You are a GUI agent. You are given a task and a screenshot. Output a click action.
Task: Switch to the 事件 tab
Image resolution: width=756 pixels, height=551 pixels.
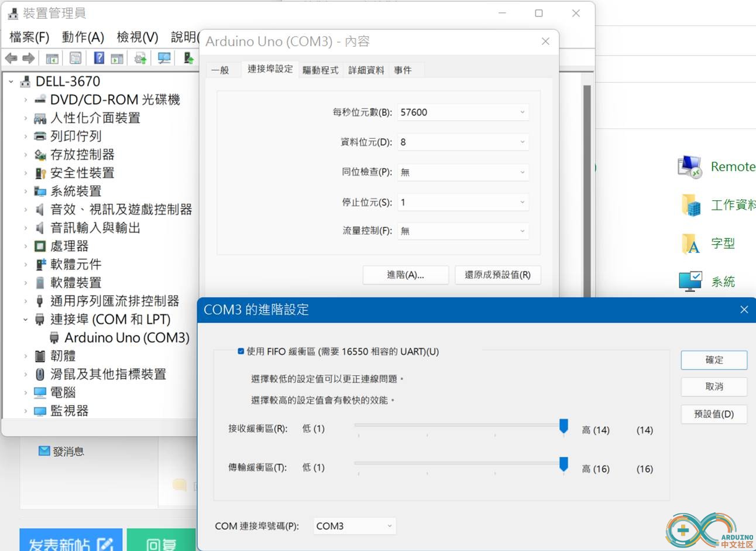[x=403, y=70]
